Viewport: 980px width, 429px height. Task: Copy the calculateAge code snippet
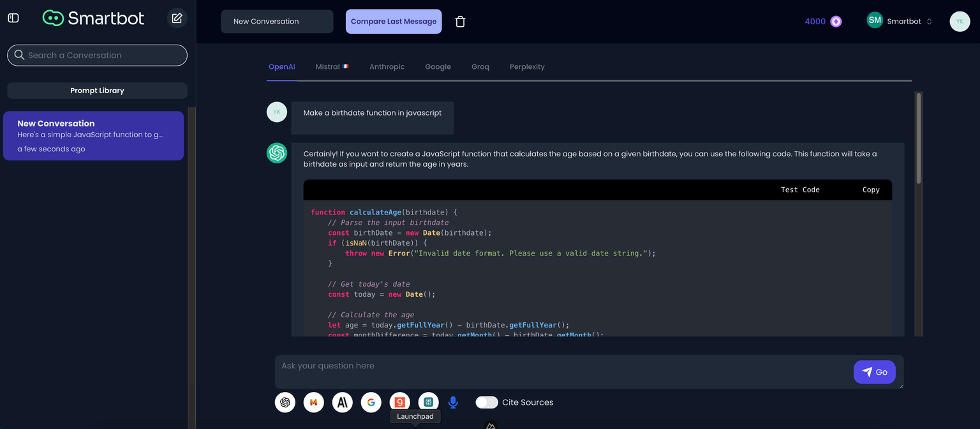(870, 190)
